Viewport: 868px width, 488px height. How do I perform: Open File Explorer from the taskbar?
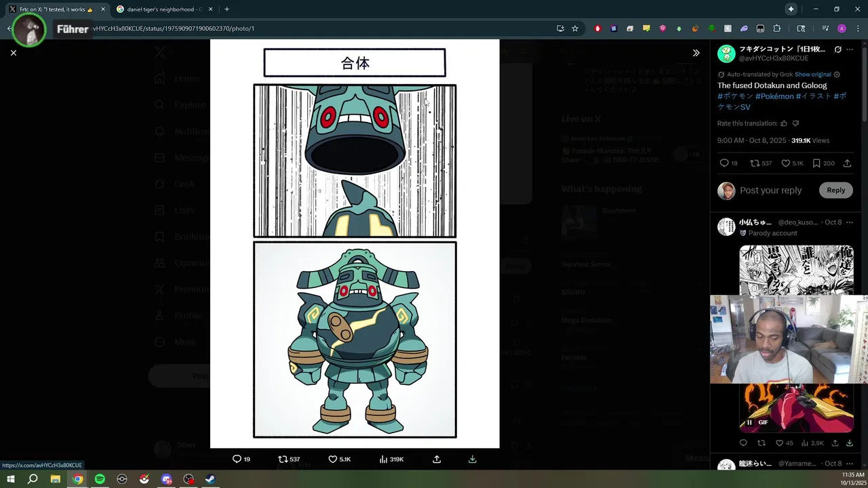coord(56,479)
